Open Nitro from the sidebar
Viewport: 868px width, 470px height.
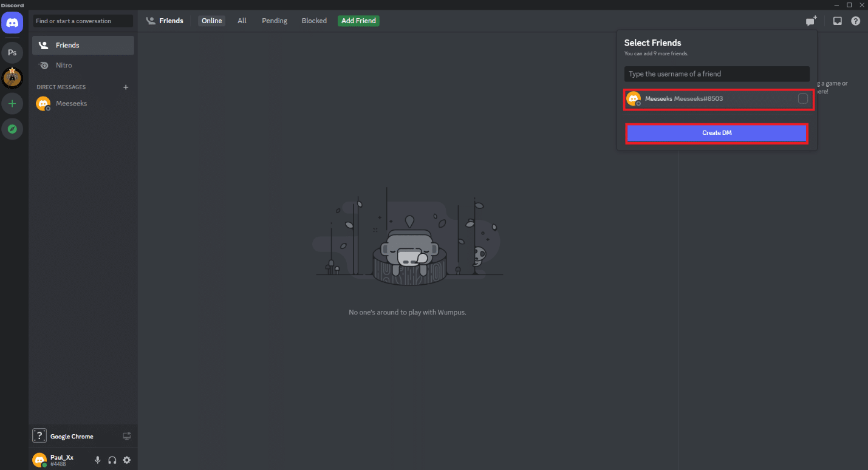coord(83,65)
